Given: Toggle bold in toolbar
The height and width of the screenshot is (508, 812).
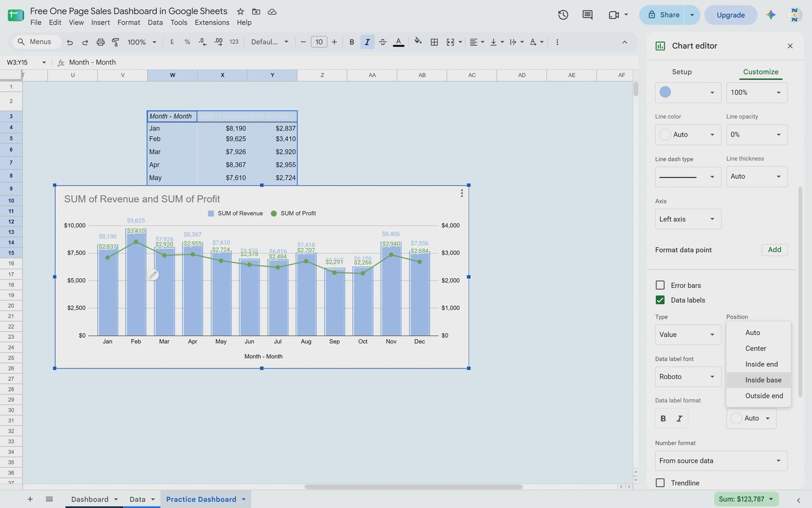Looking at the screenshot, I should point(352,42).
